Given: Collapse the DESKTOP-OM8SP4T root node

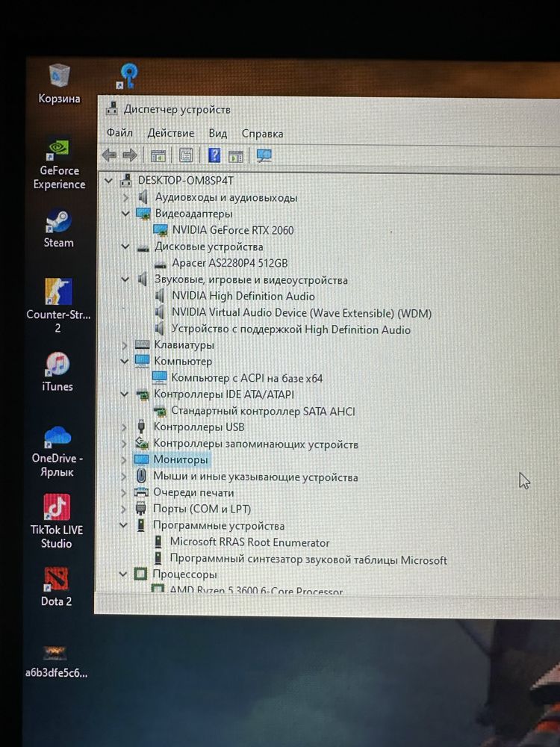Looking at the screenshot, I should (109, 181).
